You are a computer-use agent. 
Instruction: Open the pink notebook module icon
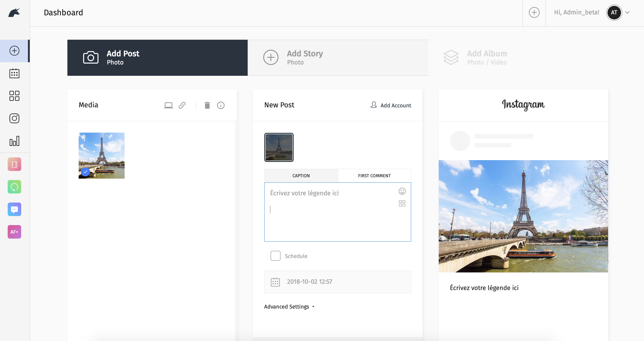click(x=14, y=164)
